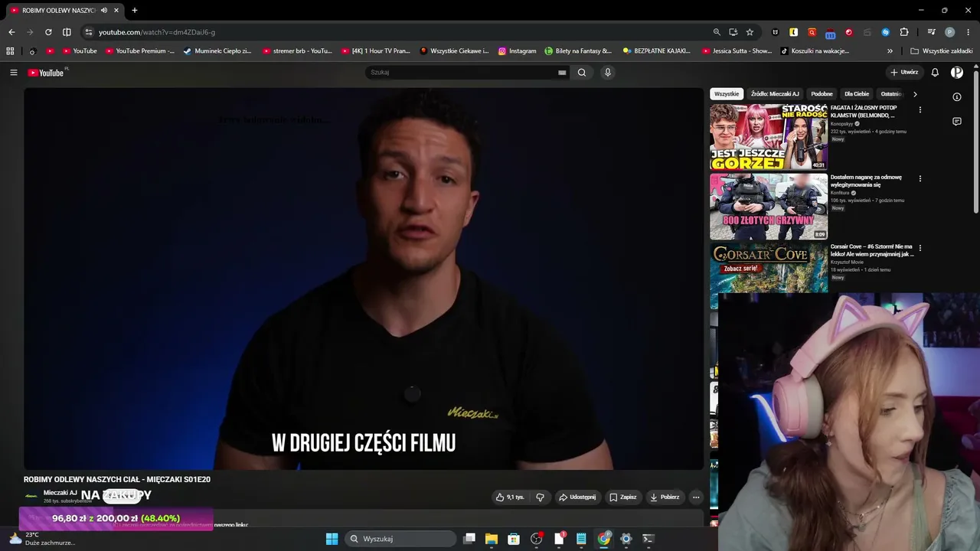
Task: Open File Explorer from the taskbar
Action: [492, 539]
